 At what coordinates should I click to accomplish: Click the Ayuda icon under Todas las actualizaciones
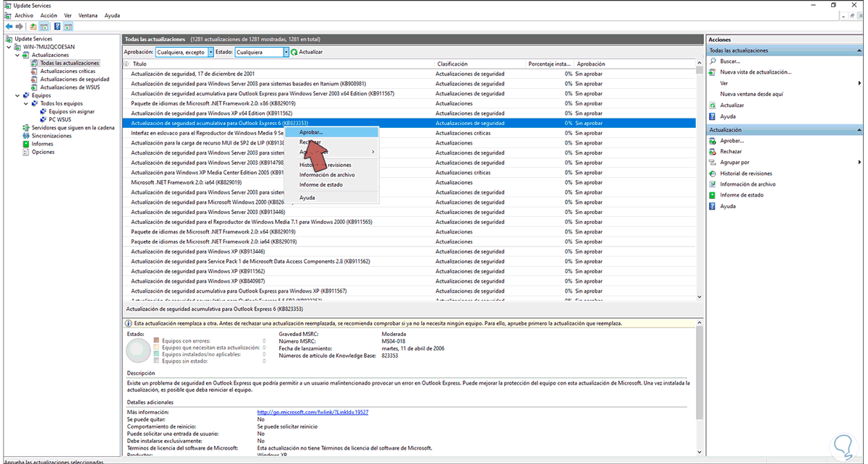click(x=713, y=116)
